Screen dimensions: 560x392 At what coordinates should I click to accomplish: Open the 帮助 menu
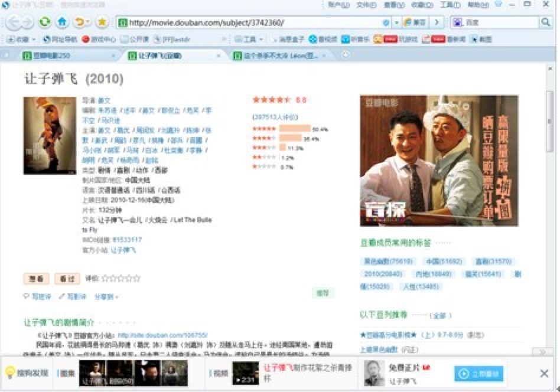point(478,5)
